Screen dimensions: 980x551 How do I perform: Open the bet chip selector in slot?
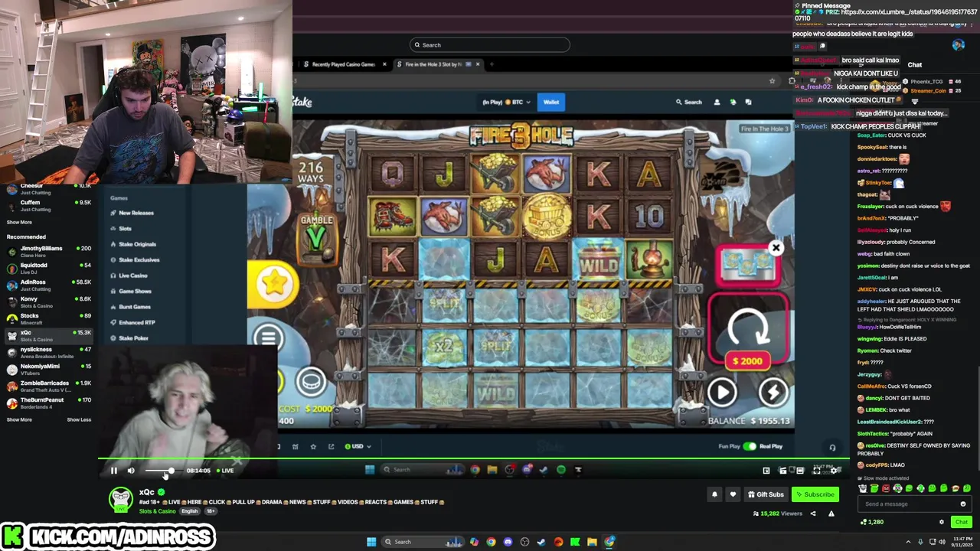coord(311,381)
